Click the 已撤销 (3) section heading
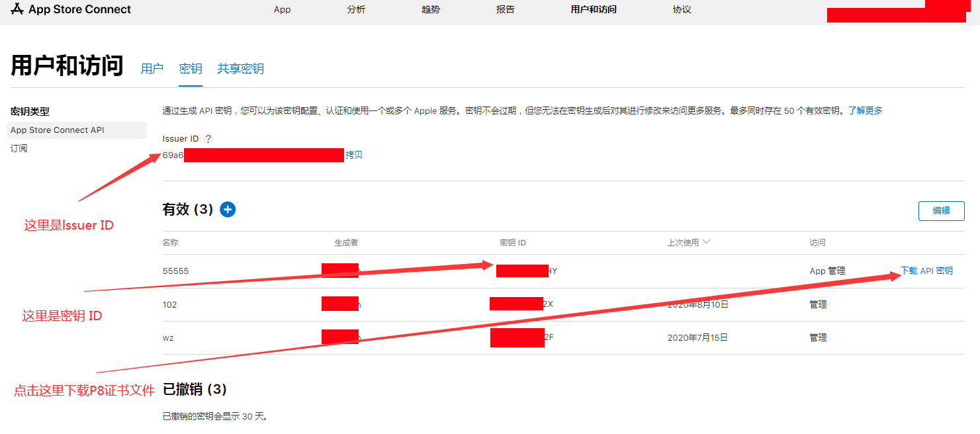The image size is (980, 434). click(x=195, y=389)
